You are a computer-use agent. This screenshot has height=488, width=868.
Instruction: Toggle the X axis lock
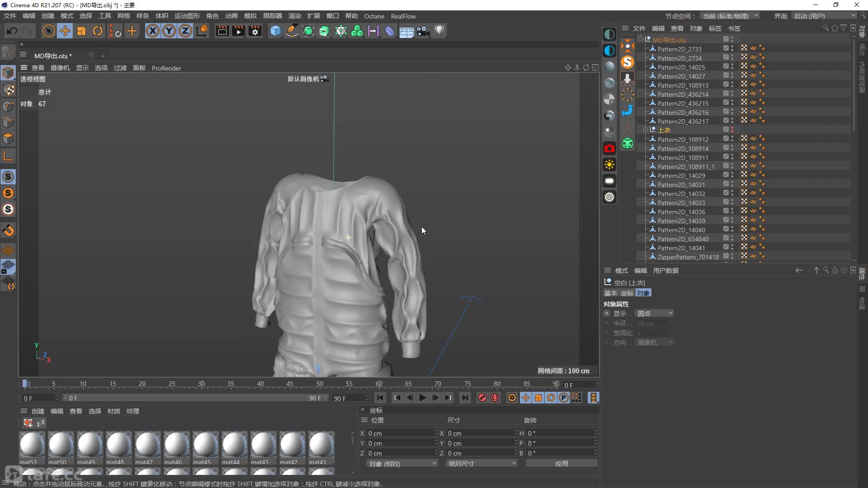coord(153,31)
